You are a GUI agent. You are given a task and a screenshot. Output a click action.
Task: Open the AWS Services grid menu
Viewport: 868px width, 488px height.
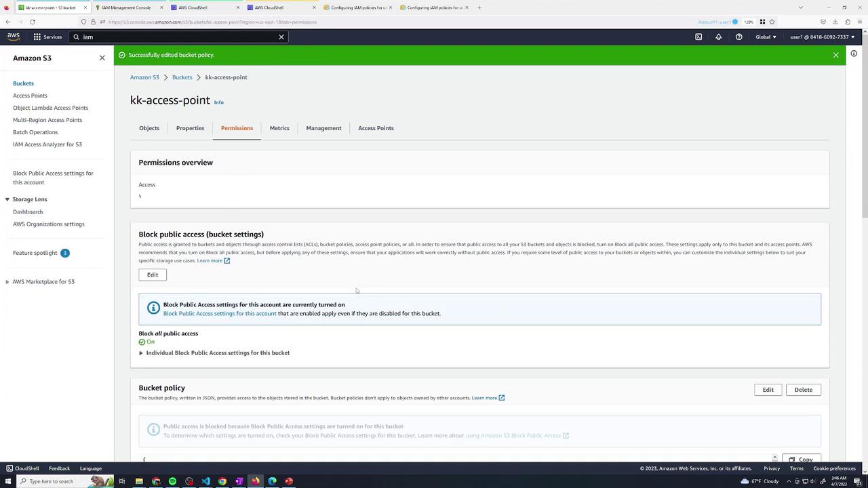pos(47,37)
